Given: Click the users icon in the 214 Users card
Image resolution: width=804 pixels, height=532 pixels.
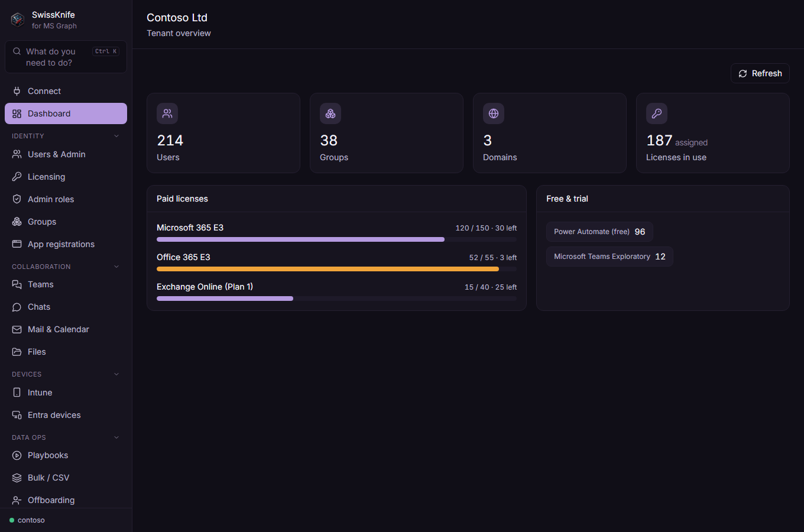Looking at the screenshot, I should coord(167,113).
